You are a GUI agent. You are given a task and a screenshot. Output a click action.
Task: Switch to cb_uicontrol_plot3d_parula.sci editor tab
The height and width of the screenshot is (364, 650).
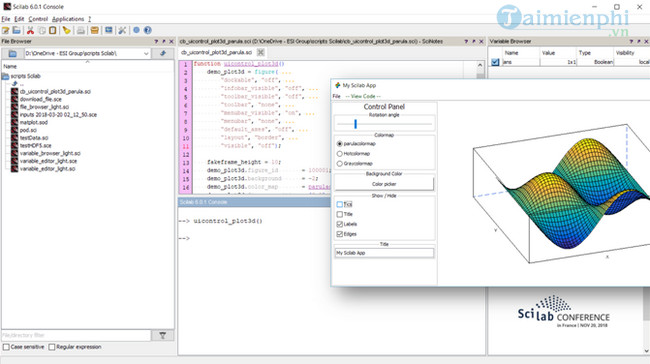point(216,52)
